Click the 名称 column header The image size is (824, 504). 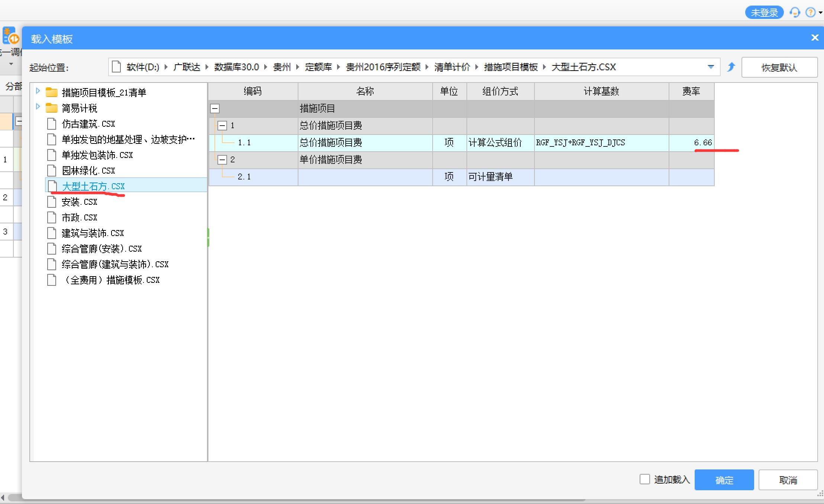click(365, 91)
